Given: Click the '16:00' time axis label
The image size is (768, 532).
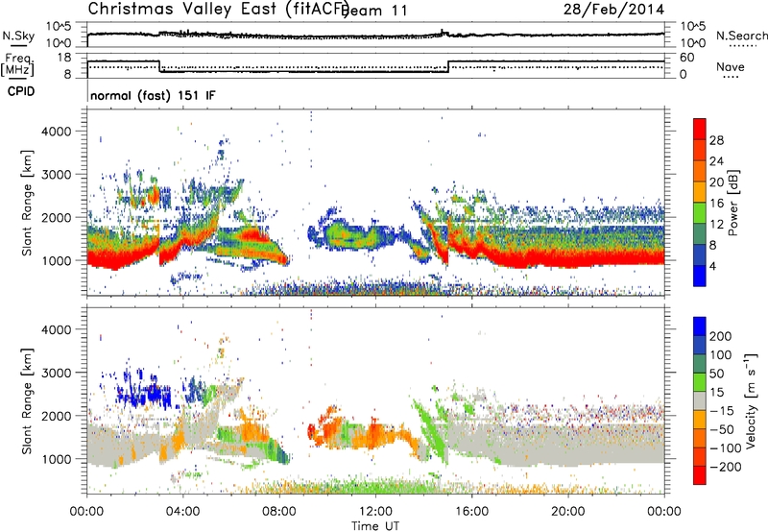Looking at the screenshot, I should (x=471, y=511).
